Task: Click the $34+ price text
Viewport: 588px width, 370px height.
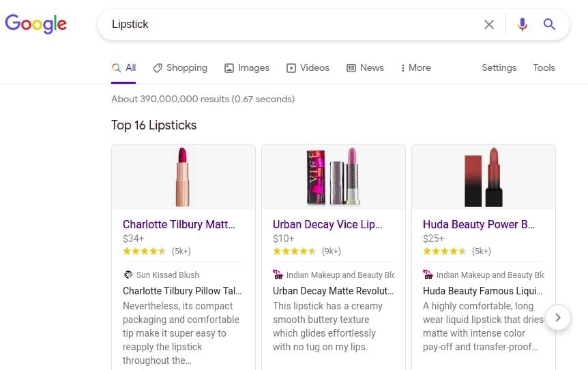Action: click(133, 238)
